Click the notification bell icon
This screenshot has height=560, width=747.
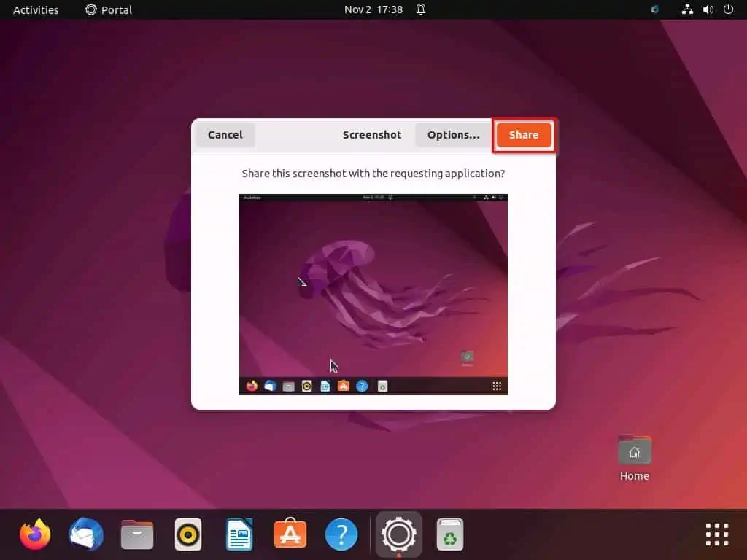[420, 9]
